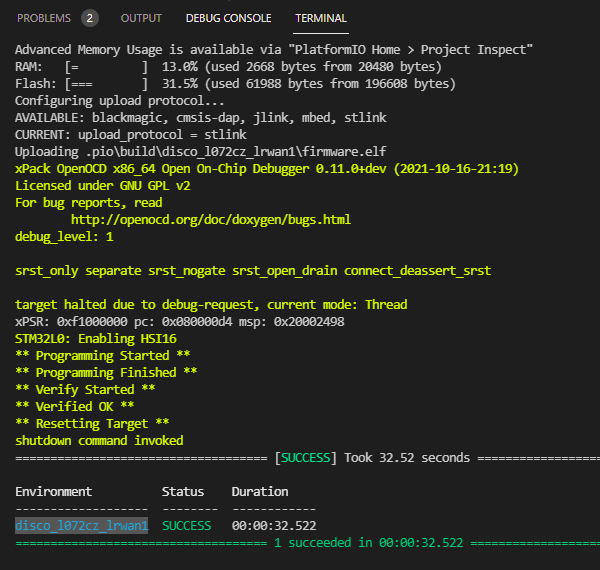Image resolution: width=600 pixels, height=570 pixels.
Task: Open the PROBLEMS tab
Action: click(x=44, y=18)
